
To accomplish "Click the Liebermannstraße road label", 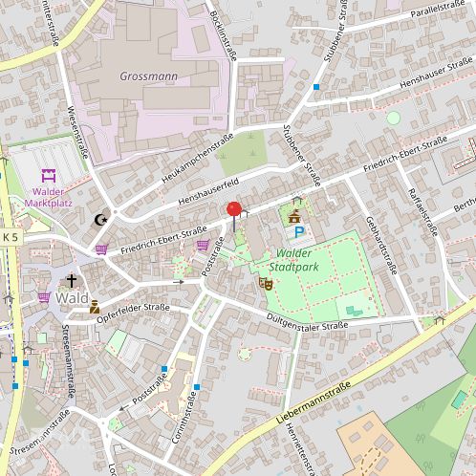I will pyautogui.click(x=314, y=402).
